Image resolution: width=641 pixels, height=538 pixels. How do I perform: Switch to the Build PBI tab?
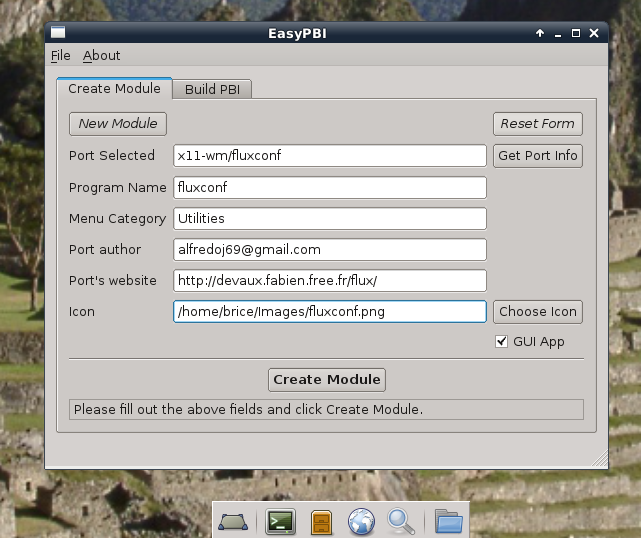(x=212, y=89)
